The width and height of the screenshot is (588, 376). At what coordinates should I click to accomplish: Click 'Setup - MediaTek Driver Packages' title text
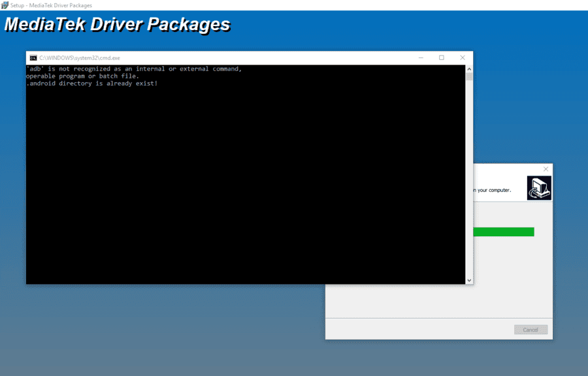point(51,5)
